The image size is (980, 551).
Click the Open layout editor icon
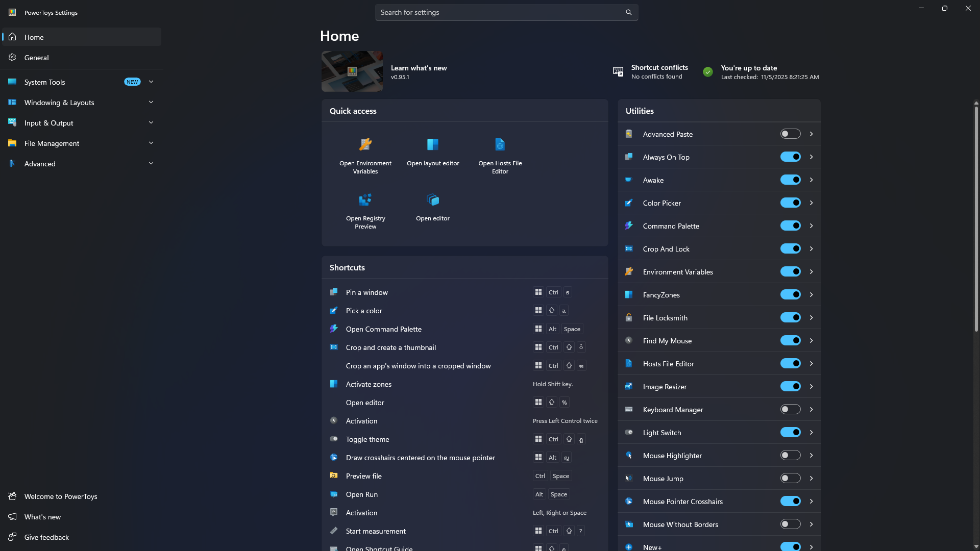pos(433,144)
